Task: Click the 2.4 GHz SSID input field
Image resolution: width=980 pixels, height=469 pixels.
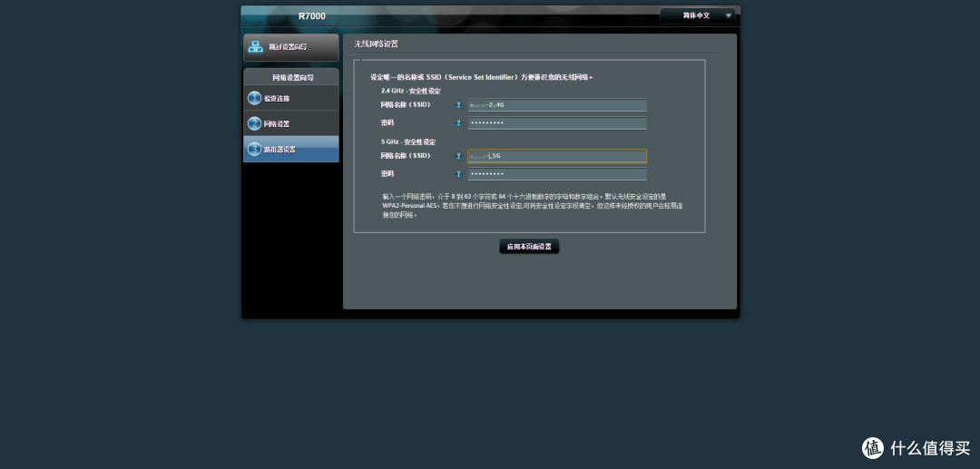Action: pos(557,105)
